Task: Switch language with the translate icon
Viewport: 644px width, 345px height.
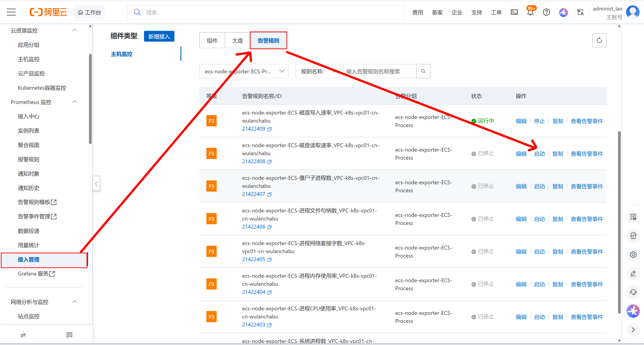Action: (x=580, y=12)
